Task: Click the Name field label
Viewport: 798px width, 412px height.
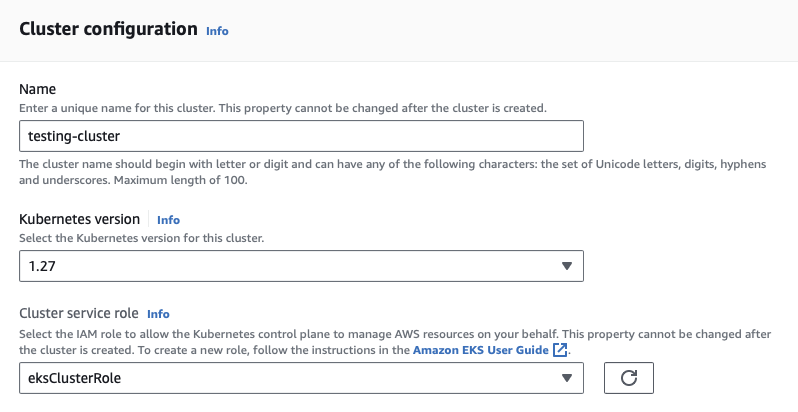Action: click(x=38, y=90)
